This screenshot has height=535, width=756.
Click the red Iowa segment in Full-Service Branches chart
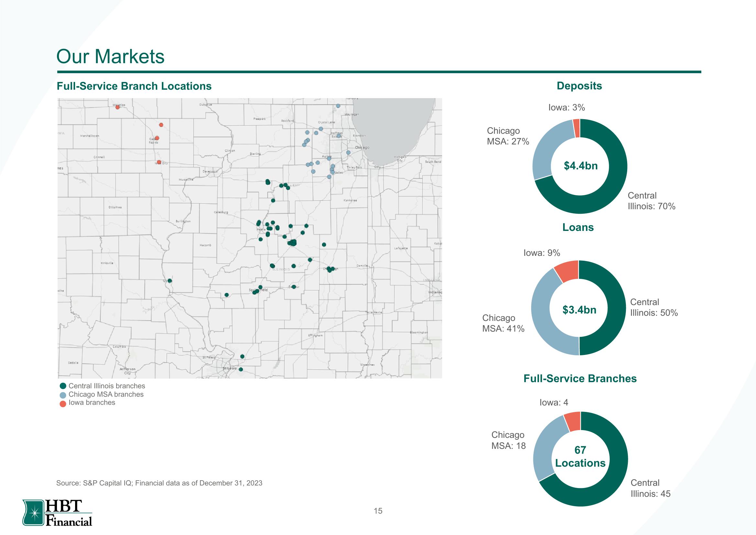573,421
